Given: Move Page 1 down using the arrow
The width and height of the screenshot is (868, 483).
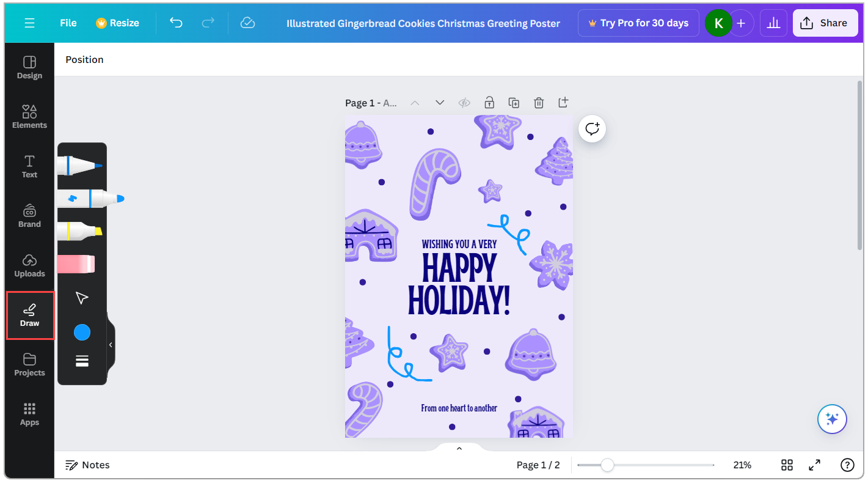Looking at the screenshot, I should coord(439,103).
